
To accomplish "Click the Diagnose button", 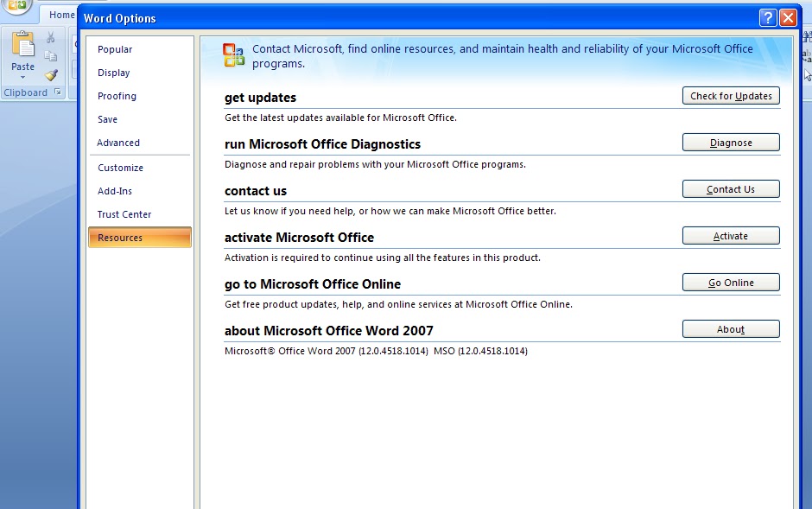I will [731, 143].
